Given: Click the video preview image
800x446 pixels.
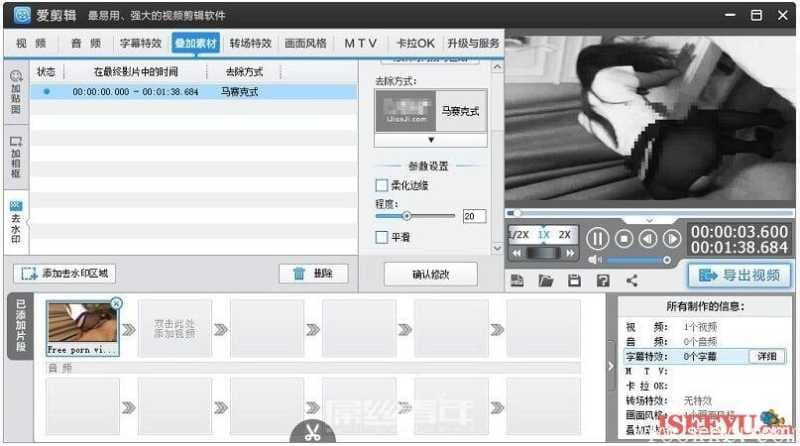Looking at the screenshot, I should pos(650,118).
